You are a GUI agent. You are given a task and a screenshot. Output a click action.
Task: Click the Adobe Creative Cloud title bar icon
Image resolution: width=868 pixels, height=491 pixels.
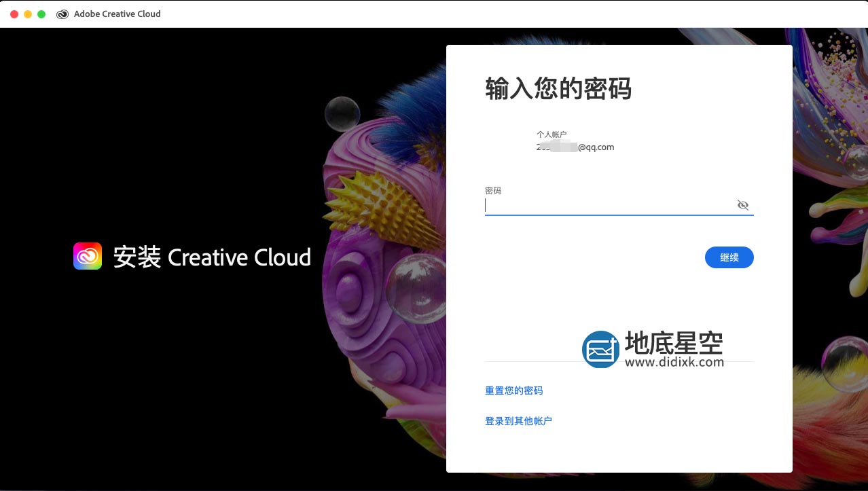62,14
